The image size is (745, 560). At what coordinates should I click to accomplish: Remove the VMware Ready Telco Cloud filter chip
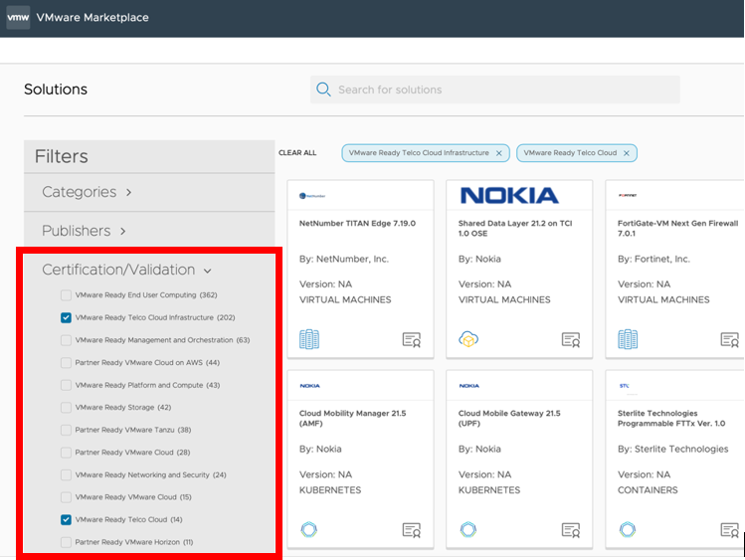pos(627,153)
